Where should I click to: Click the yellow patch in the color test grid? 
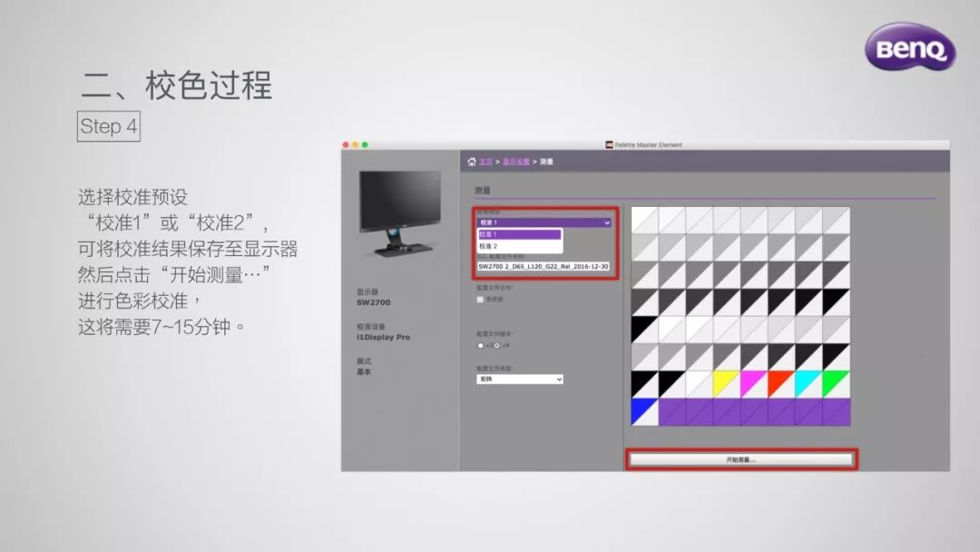723,379
